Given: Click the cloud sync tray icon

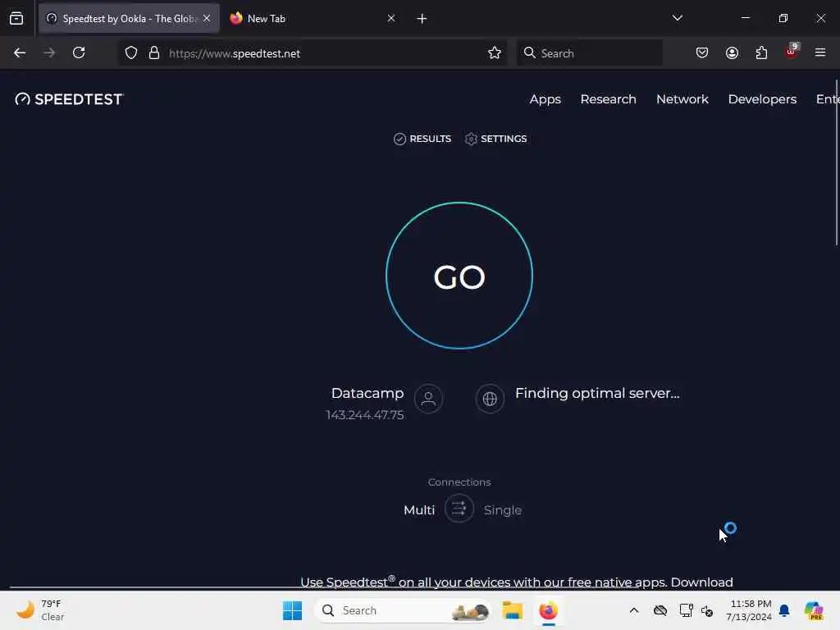Looking at the screenshot, I should click(x=660, y=610).
